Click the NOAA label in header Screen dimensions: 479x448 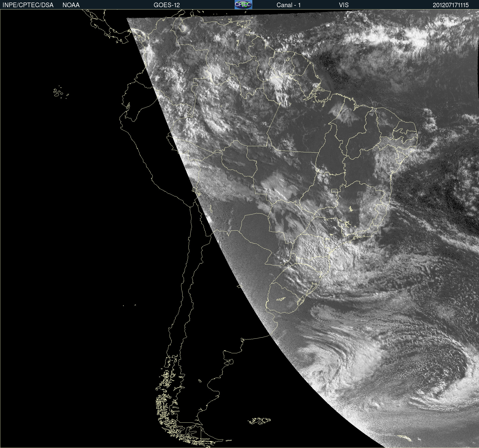[x=71, y=5]
